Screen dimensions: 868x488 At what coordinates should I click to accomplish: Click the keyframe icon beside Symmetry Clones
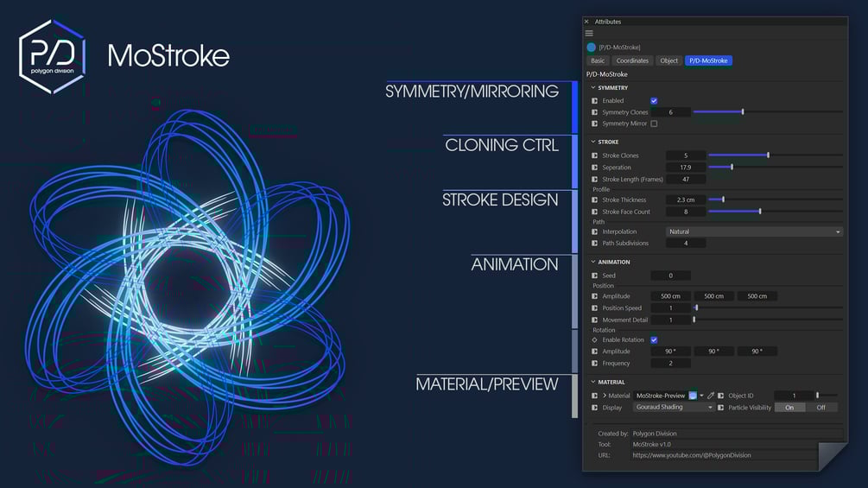[x=594, y=112]
